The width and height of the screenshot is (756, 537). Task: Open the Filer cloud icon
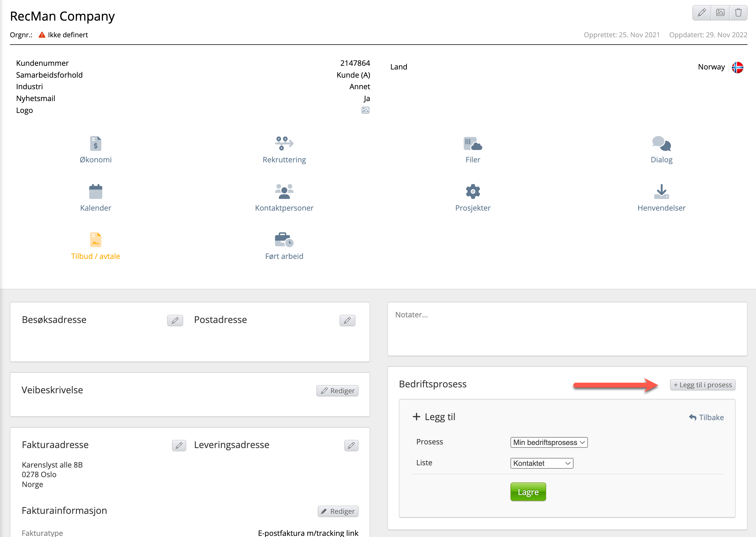pos(472,143)
